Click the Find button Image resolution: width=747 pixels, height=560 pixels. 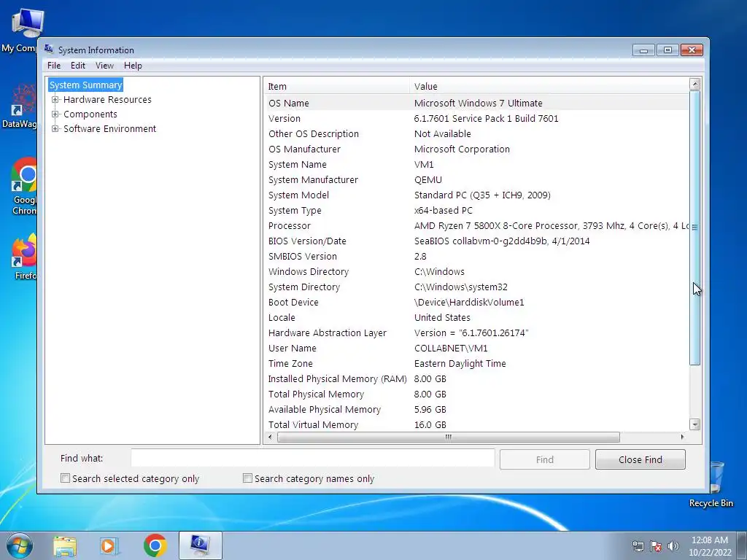[x=544, y=459]
